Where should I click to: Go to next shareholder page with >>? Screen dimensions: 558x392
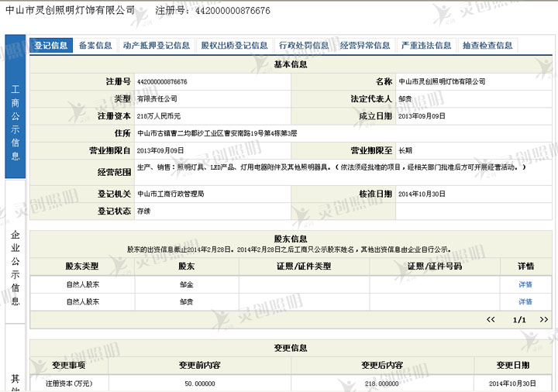click(544, 319)
